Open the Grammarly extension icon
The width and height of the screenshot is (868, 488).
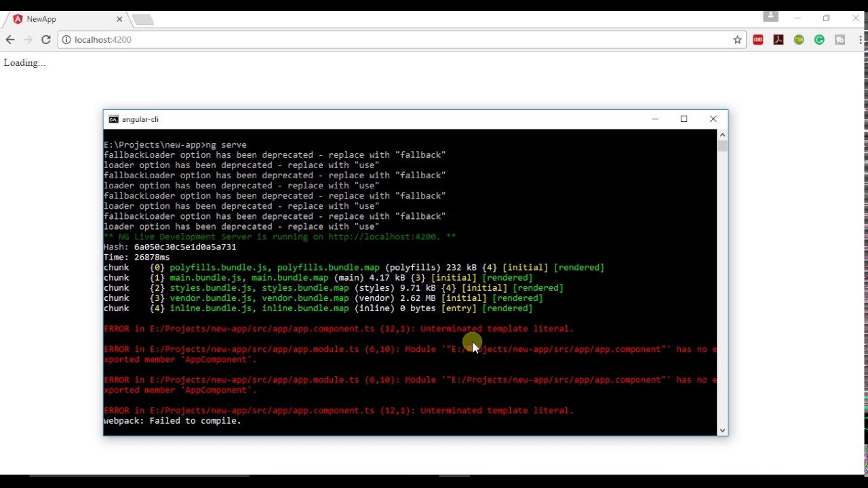pos(819,40)
